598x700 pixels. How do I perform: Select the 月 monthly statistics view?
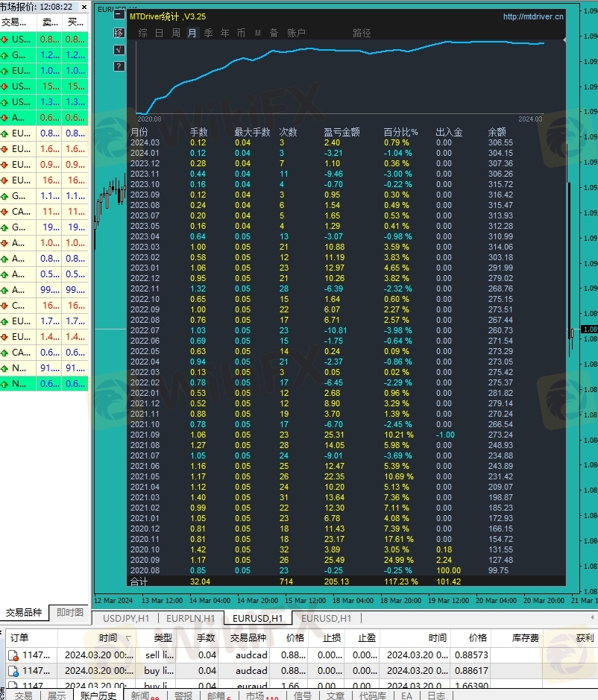coord(192,33)
